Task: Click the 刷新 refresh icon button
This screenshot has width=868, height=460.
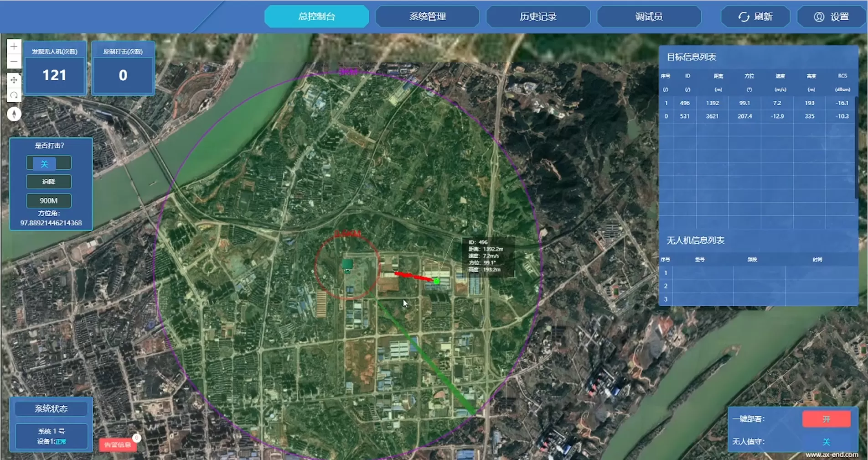Action: [755, 17]
